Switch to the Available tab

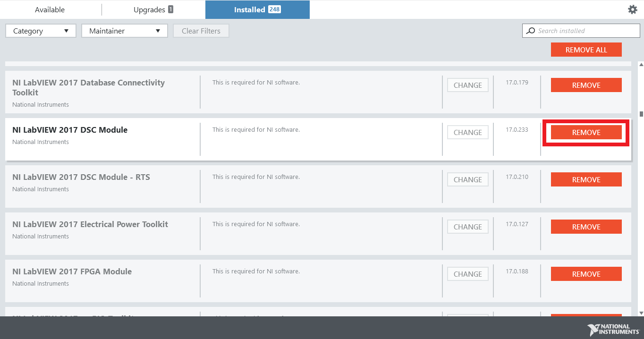click(x=50, y=9)
